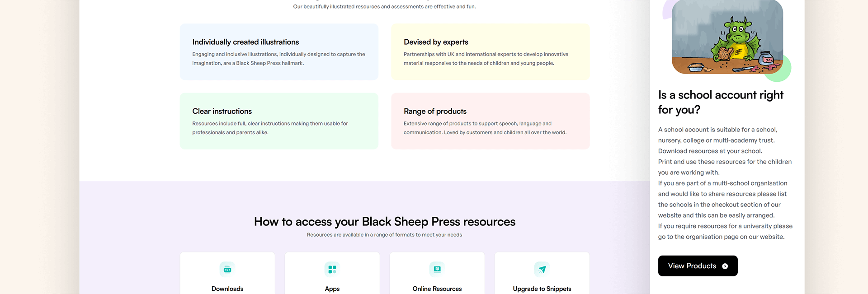Click the green dragon illustration thumbnail
This screenshot has width=868, height=294.
[727, 37]
